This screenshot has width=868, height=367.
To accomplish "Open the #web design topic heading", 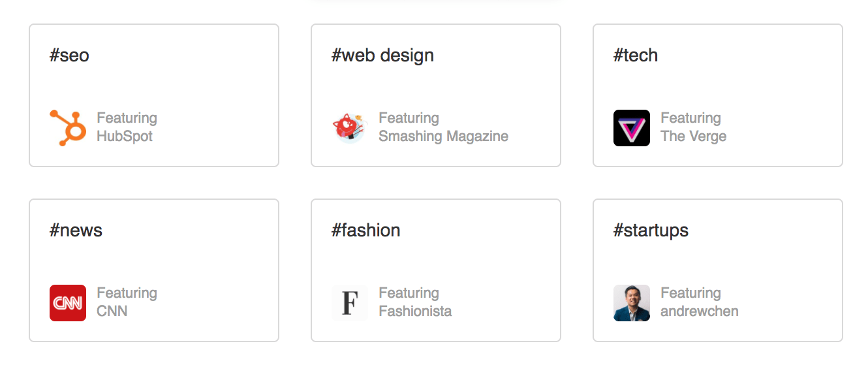I will 382,56.
